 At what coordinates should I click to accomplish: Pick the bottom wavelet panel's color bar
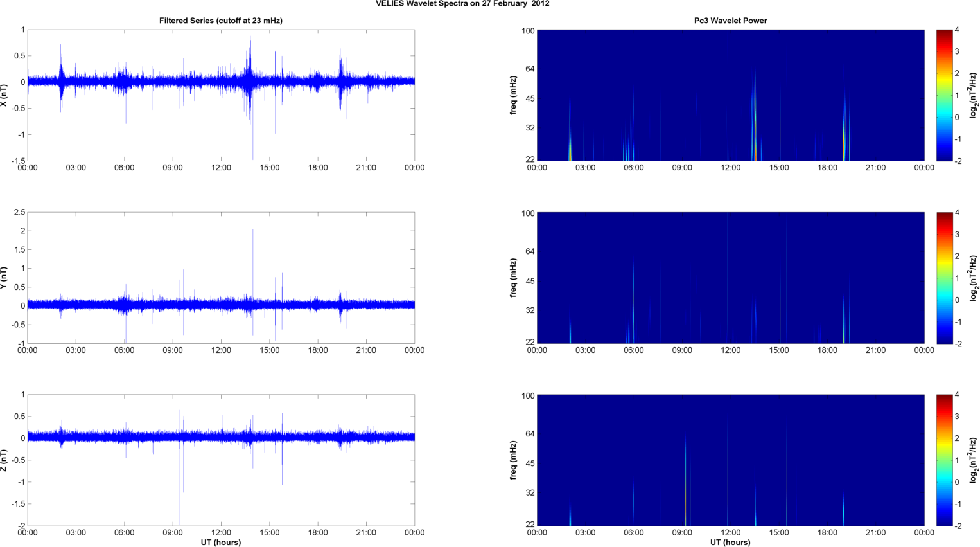tap(944, 460)
